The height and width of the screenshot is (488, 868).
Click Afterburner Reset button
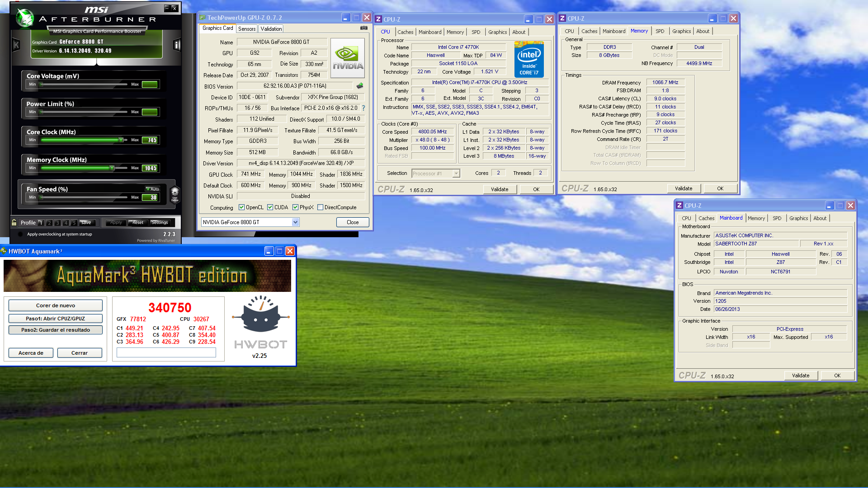point(138,222)
